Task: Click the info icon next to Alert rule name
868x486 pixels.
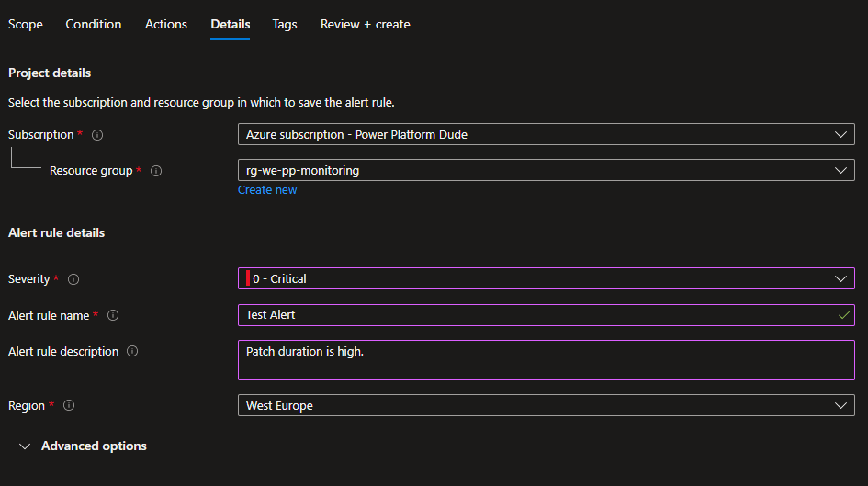Action: (x=113, y=315)
